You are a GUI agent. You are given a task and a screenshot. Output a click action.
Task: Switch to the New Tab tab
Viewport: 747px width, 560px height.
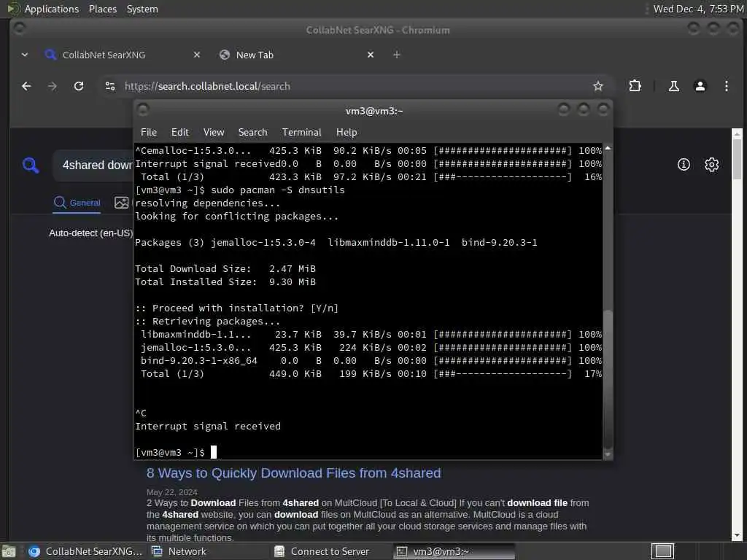pos(296,55)
